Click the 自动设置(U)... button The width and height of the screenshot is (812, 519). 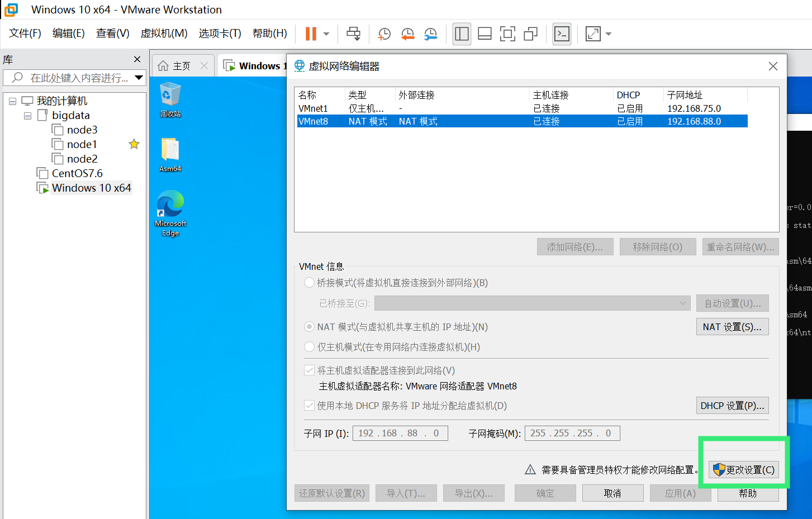point(733,303)
